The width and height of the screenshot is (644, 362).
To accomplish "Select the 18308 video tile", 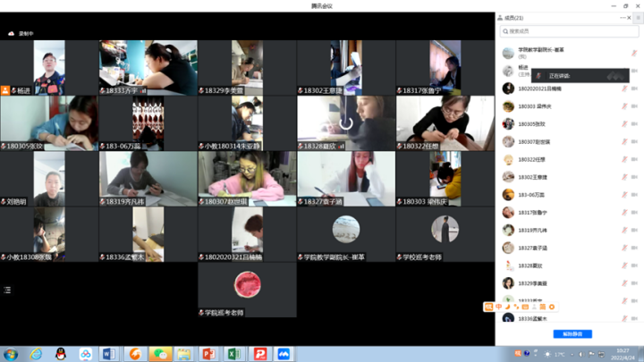I will pos(49,234).
